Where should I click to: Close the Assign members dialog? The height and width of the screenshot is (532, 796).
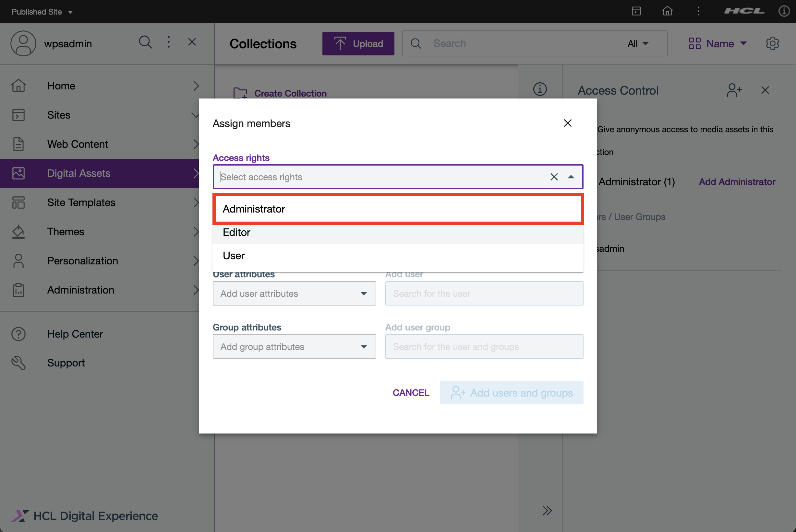pyautogui.click(x=567, y=123)
